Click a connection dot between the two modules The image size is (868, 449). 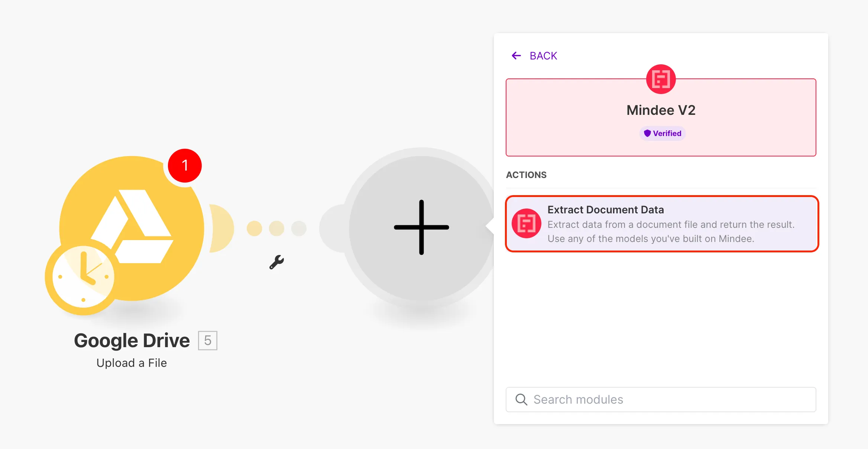[x=276, y=227]
